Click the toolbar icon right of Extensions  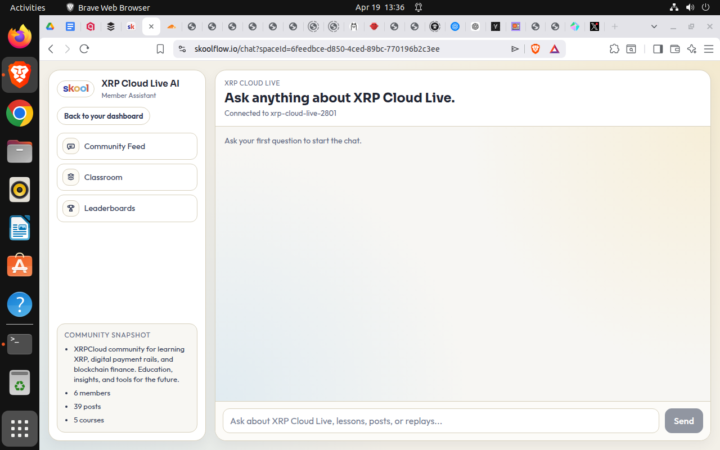(x=631, y=49)
